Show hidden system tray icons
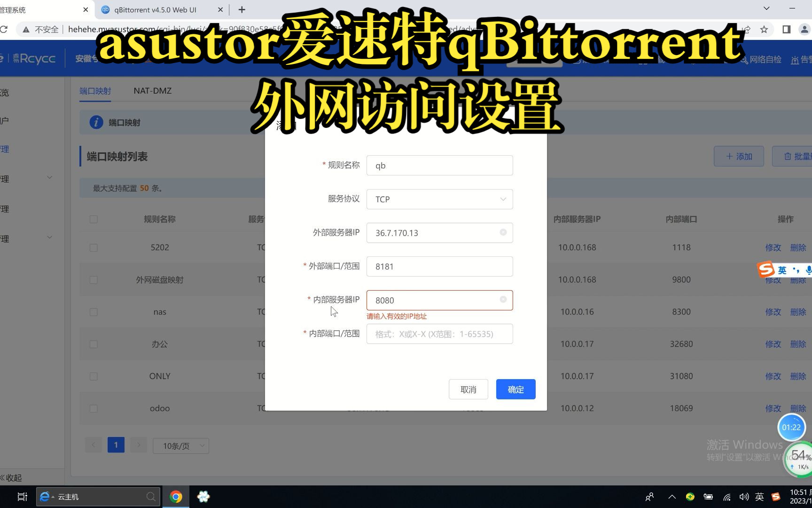Screen dimensions: 812x508 coord(672,497)
